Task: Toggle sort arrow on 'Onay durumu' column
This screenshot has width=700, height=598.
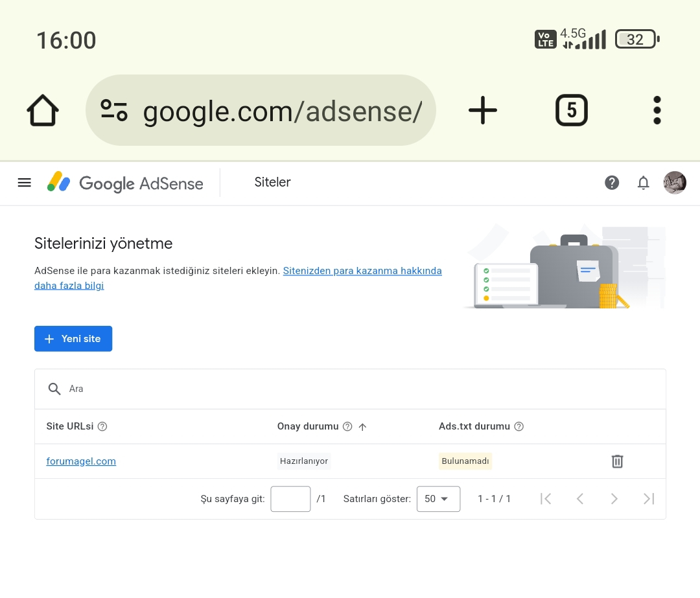Action: point(362,426)
